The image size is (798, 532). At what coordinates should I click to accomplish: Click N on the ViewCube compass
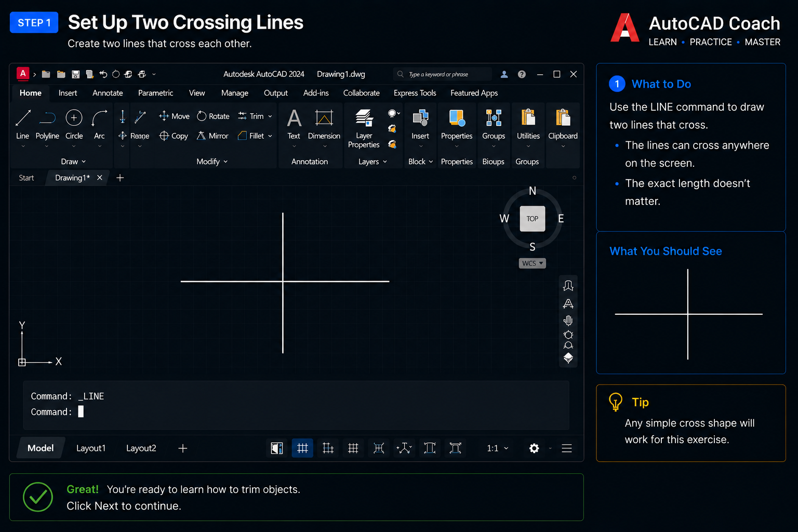533,191
